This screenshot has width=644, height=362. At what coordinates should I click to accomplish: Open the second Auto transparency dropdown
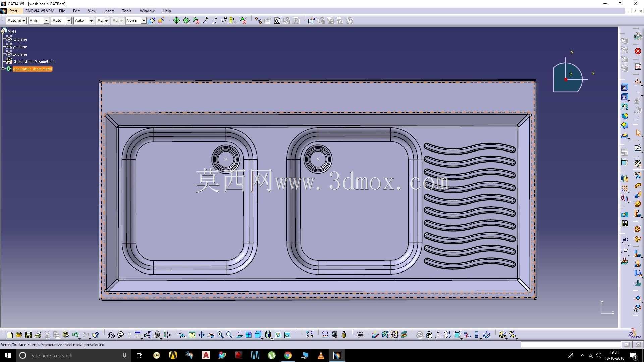pos(39,21)
